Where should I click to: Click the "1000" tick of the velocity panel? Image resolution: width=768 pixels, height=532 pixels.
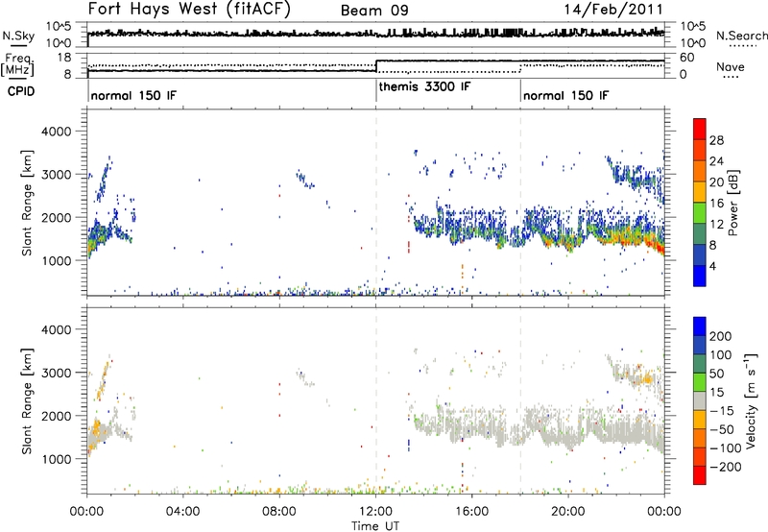point(56,459)
